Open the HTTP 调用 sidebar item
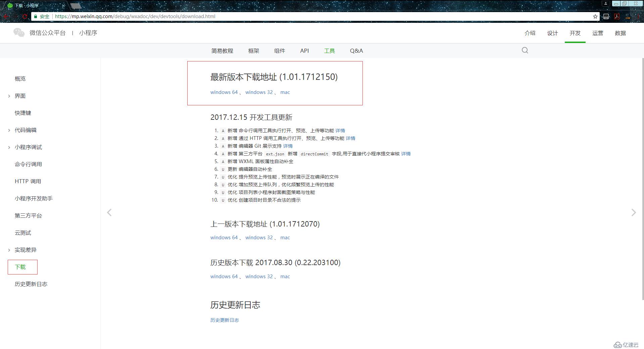 28,181
